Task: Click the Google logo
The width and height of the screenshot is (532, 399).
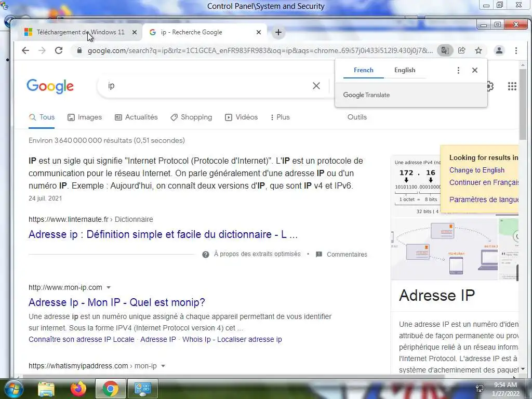Action: click(x=50, y=86)
